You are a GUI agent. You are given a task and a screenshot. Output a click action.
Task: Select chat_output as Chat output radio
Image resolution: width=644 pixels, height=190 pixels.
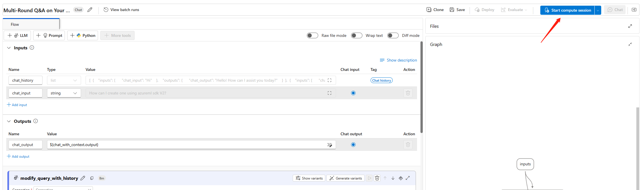(353, 145)
